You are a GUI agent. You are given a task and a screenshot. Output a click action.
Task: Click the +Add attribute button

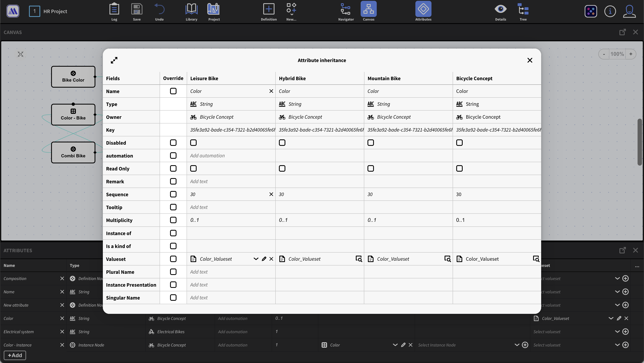(x=15, y=355)
